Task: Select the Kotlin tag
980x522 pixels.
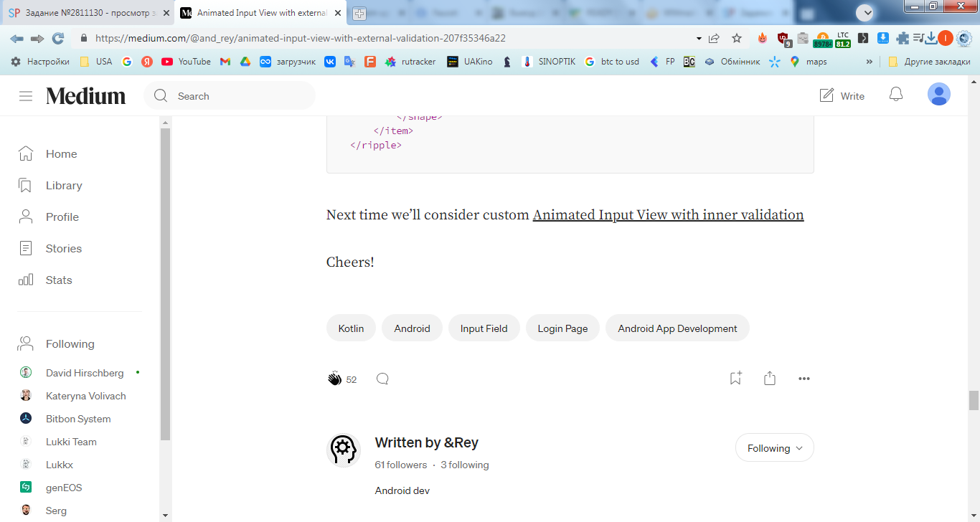Action: point(351,328)
